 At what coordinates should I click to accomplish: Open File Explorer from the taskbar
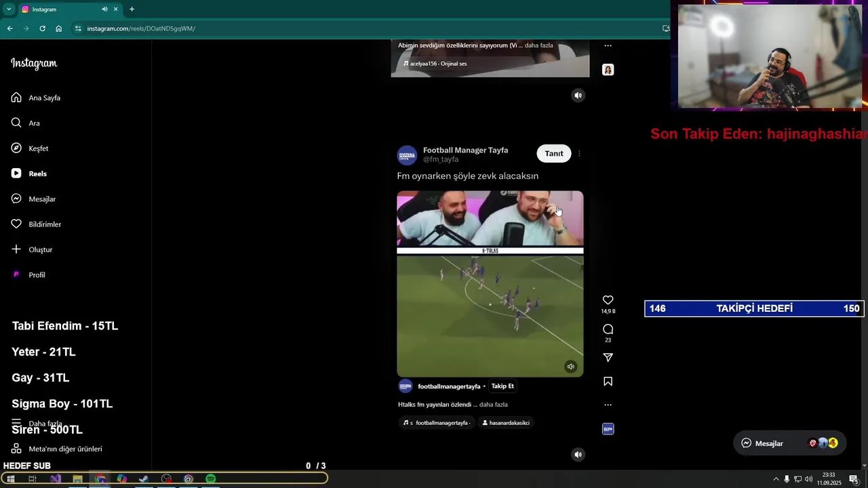tap(77, 479)
